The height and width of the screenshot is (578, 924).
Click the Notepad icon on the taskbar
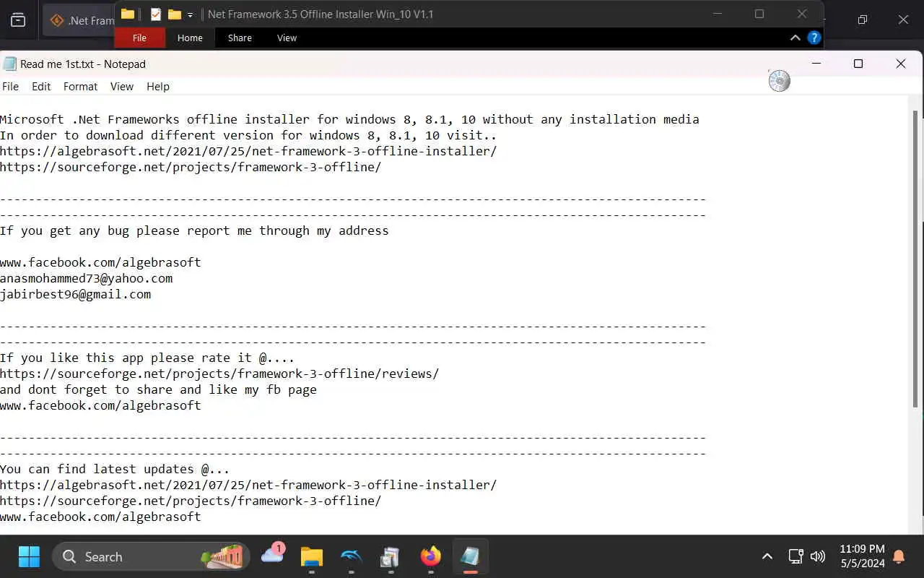[x=470, y=556]
